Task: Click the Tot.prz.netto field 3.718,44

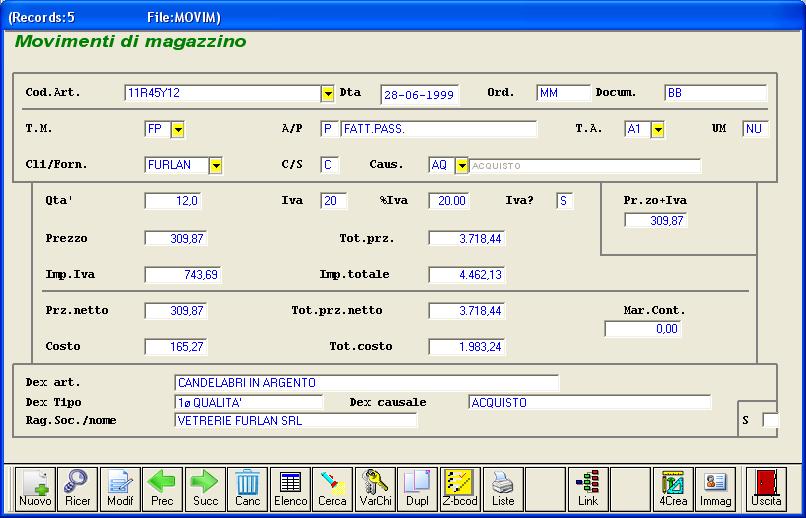Action: (x=467, y=311)
